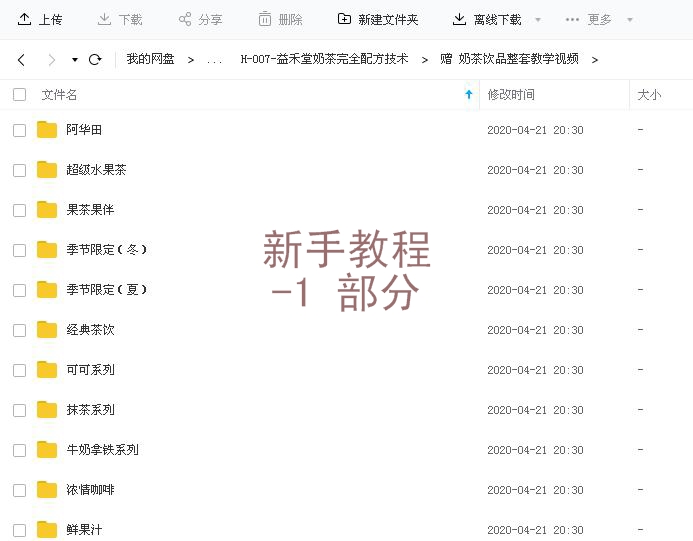Open the 浓情咖啡 folder icon

point(47,489)
